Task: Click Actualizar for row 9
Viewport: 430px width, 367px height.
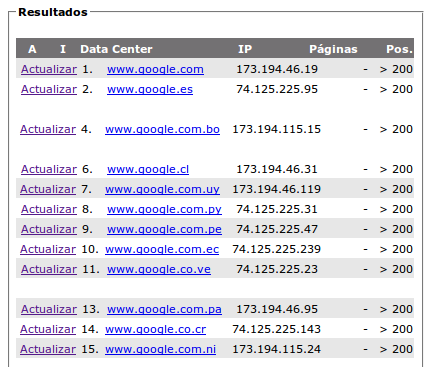Action: tap(49, 229)
